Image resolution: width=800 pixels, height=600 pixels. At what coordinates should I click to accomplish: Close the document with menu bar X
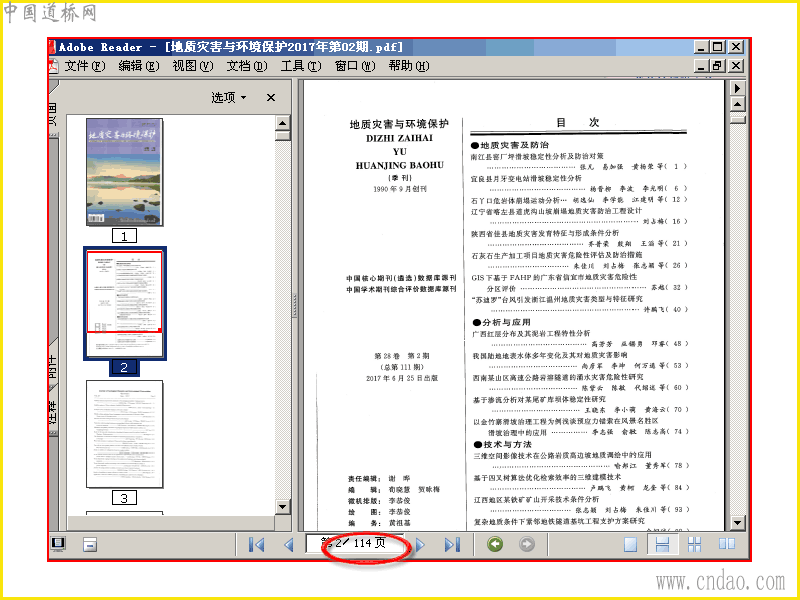coord(736,66)
